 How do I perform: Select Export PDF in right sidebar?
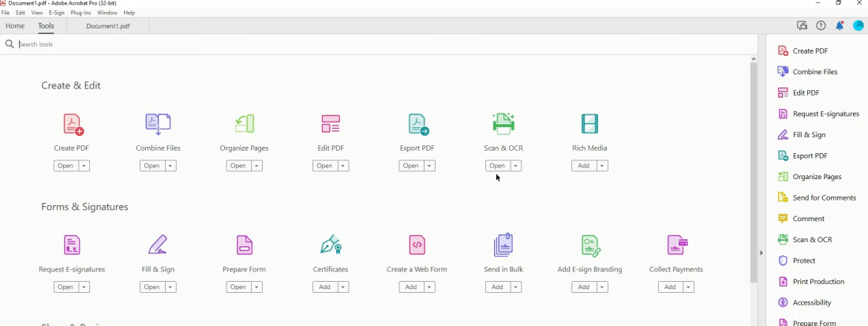pyautogui.click(x=803, y=156)
